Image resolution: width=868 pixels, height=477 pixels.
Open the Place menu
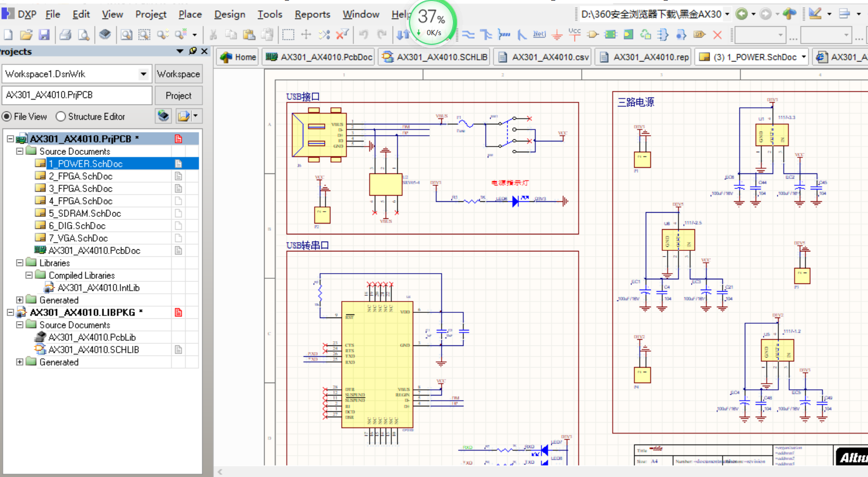tap(190, 14)
